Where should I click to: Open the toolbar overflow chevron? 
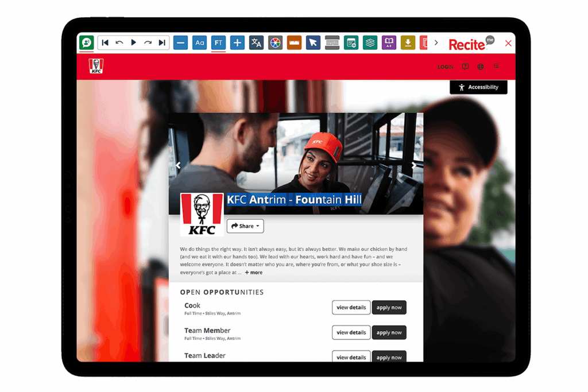(x=435, y=42)
